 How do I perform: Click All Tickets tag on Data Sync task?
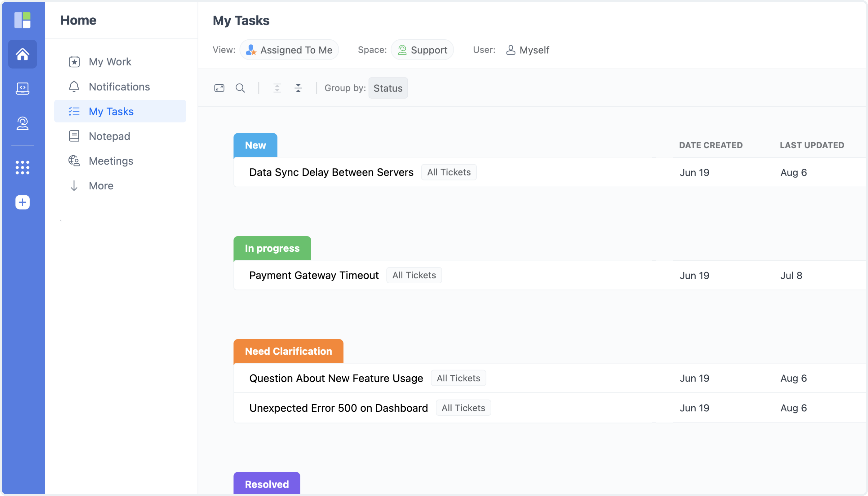(x=449, y=172)
